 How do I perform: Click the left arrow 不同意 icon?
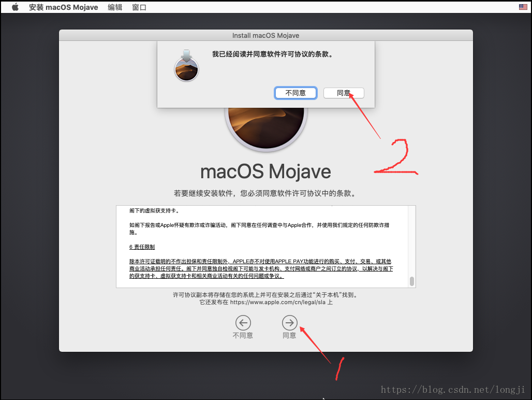243,323
